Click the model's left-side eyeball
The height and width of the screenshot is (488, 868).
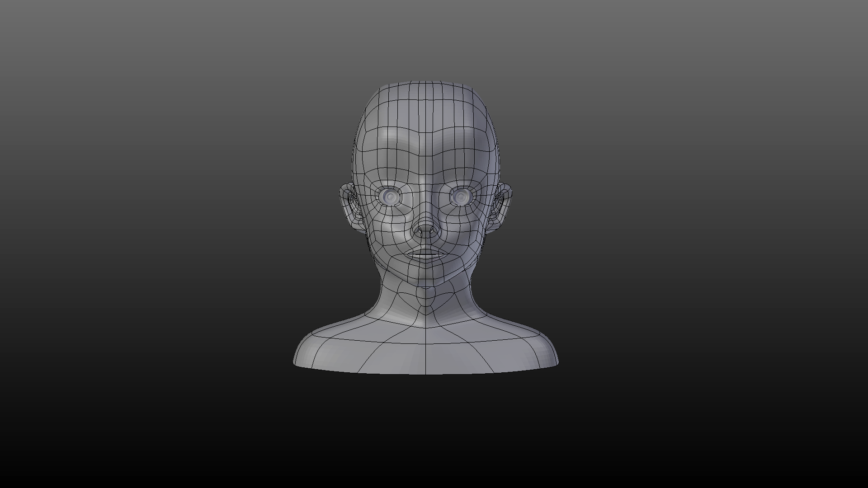[x=391, y=196]
